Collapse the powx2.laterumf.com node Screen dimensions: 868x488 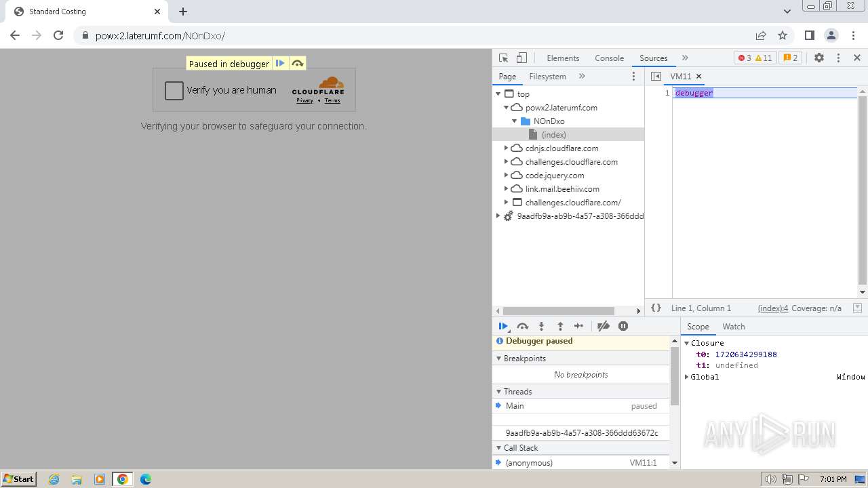(506, 108)
